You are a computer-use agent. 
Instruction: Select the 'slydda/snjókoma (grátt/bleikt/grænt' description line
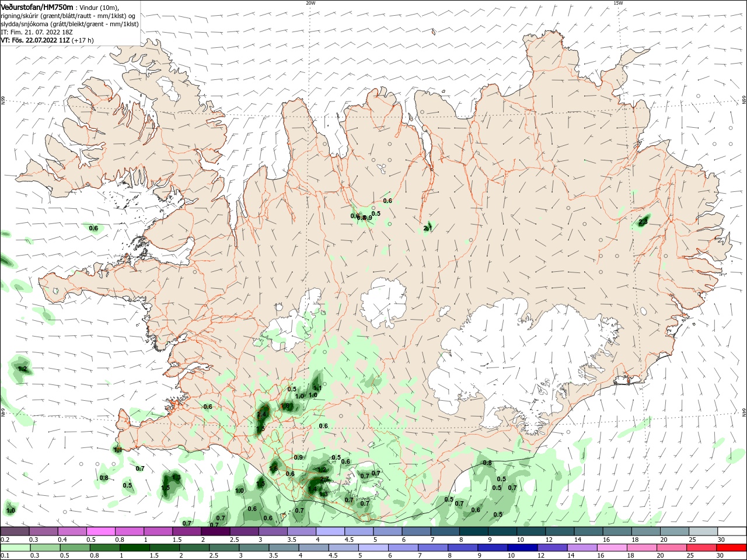(69, 24)
